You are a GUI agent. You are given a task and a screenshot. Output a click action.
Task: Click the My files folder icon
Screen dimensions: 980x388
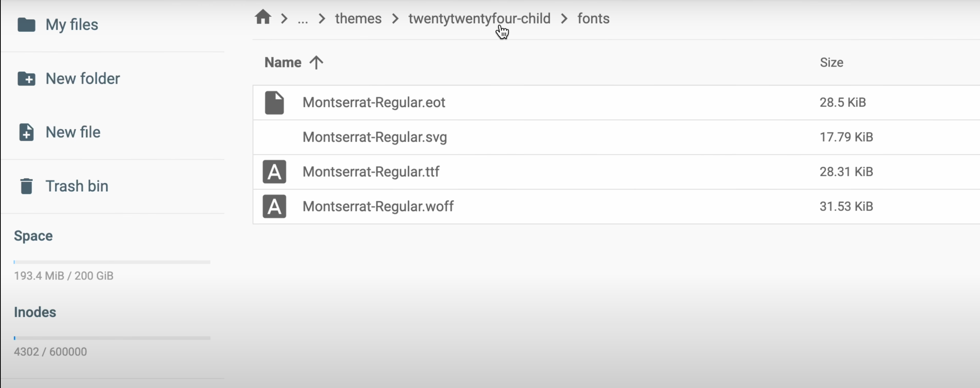(x=26, y=25)
